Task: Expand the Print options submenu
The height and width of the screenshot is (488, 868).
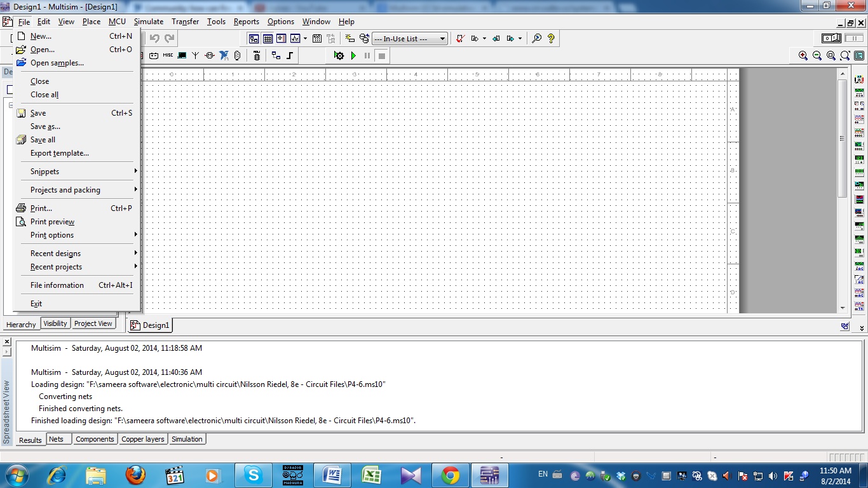Action: (76, 235)
